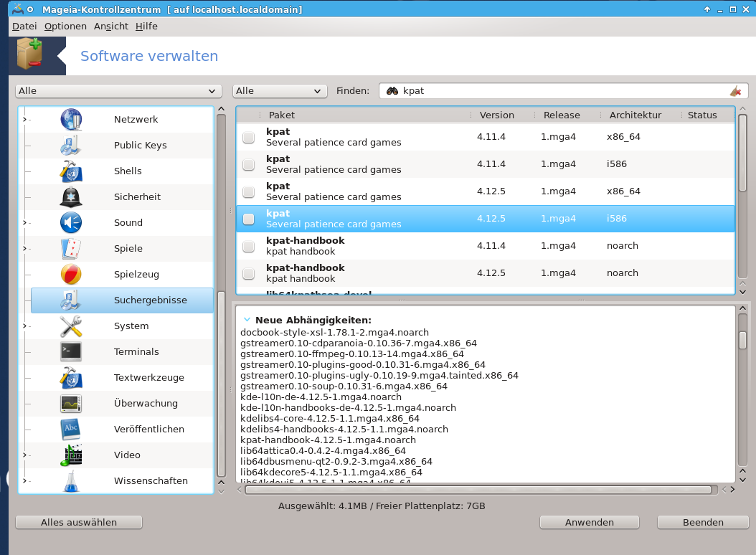Expand the Video tree node

[x=24, y=455]
